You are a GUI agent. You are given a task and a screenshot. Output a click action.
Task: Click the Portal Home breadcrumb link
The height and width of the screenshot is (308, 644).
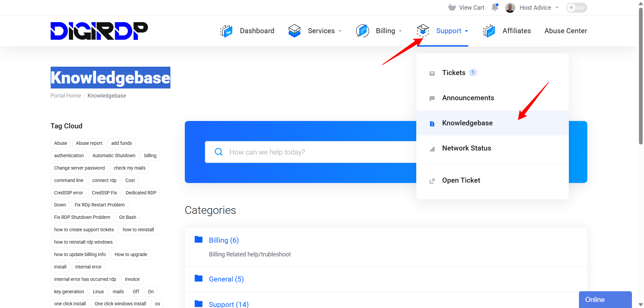click(x=66, y=96)
